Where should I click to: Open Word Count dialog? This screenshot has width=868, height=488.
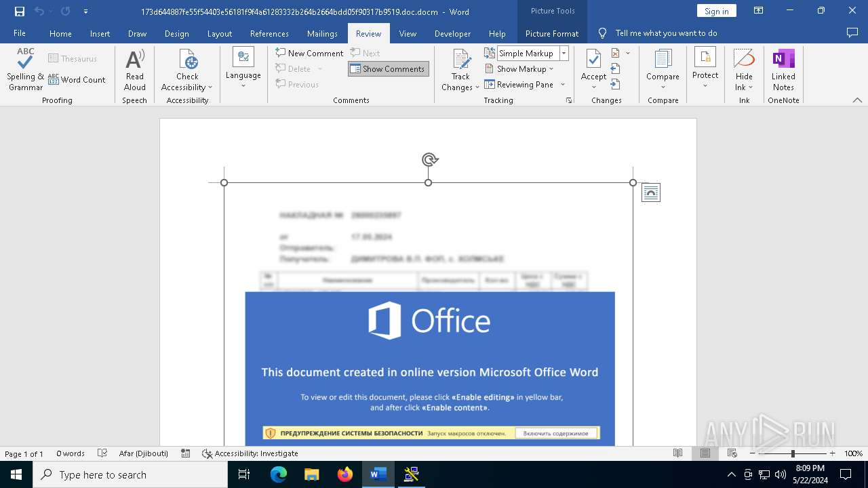pos(77,79)
